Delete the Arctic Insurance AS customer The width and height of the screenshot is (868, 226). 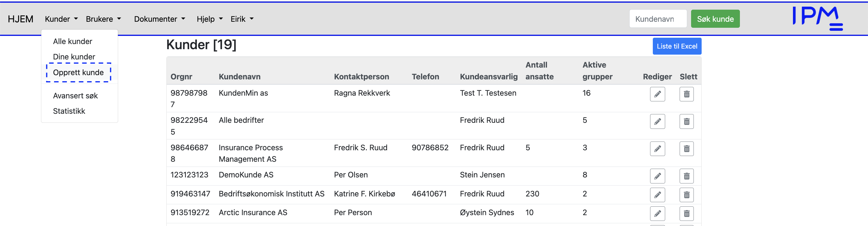[686, 214]
